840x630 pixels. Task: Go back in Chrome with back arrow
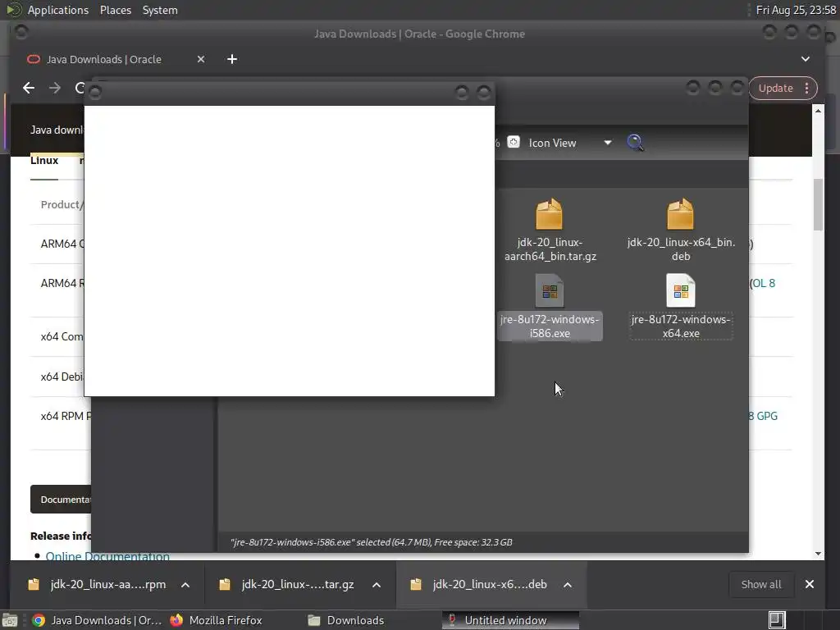29,88
